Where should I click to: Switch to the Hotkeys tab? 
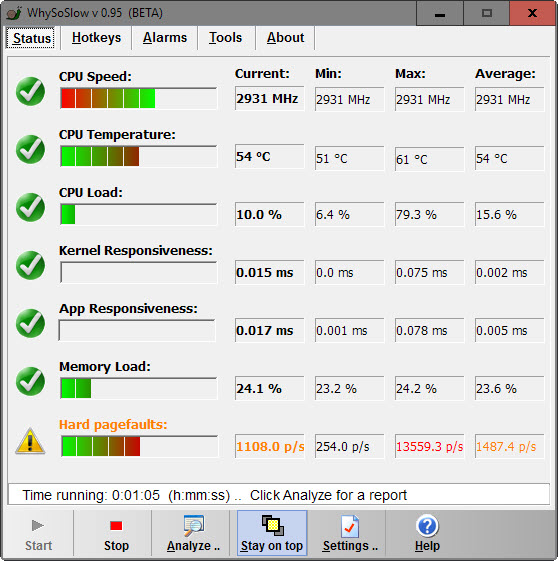tap(96, 38)
